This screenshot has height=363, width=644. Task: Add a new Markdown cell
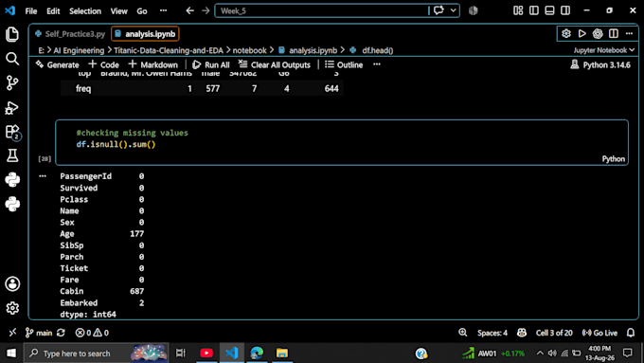(x=152, y=64)
